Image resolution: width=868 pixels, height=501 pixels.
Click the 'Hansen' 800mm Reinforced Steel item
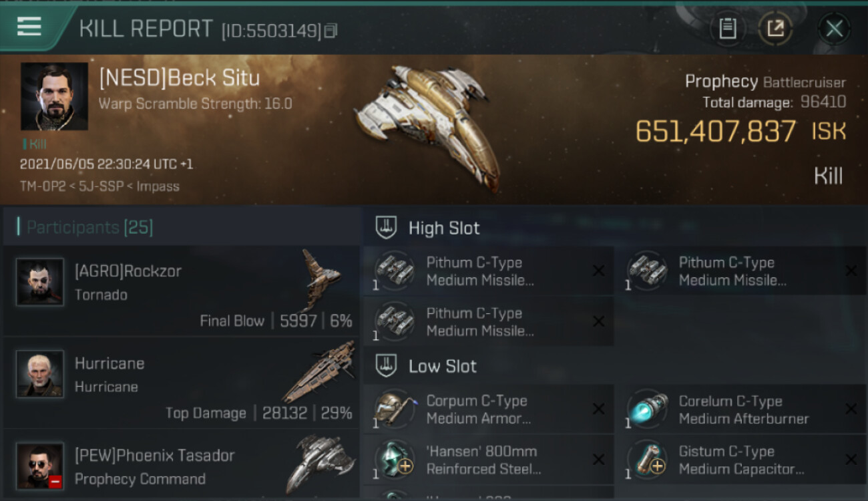489,460
